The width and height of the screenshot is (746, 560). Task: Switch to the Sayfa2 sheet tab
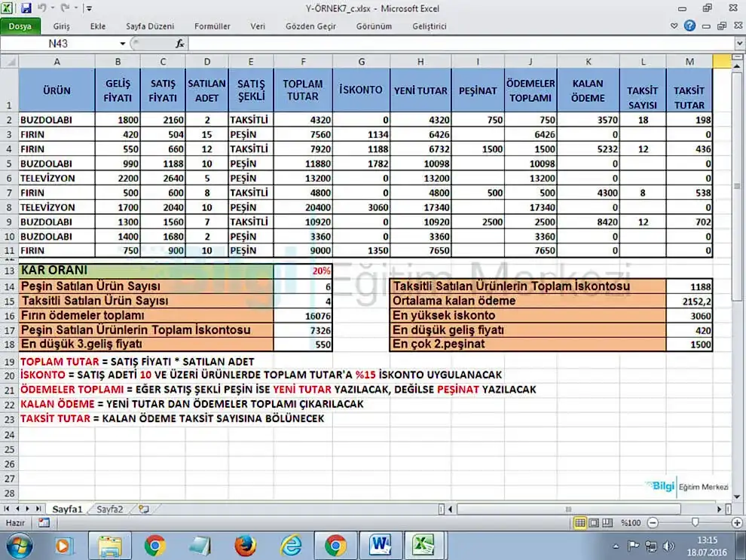tap(109, 510)
